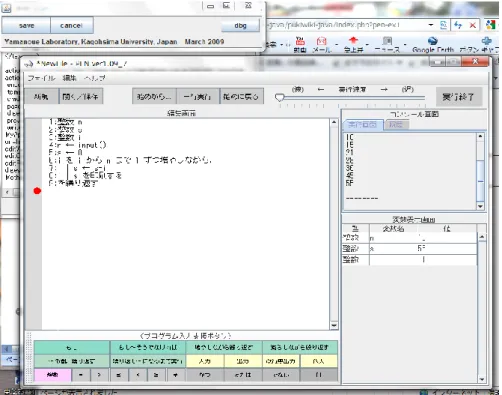This screenshot has height=395, width=502.
Task: Click the compatibility view icon in address bar
Action: click(443, 25)
